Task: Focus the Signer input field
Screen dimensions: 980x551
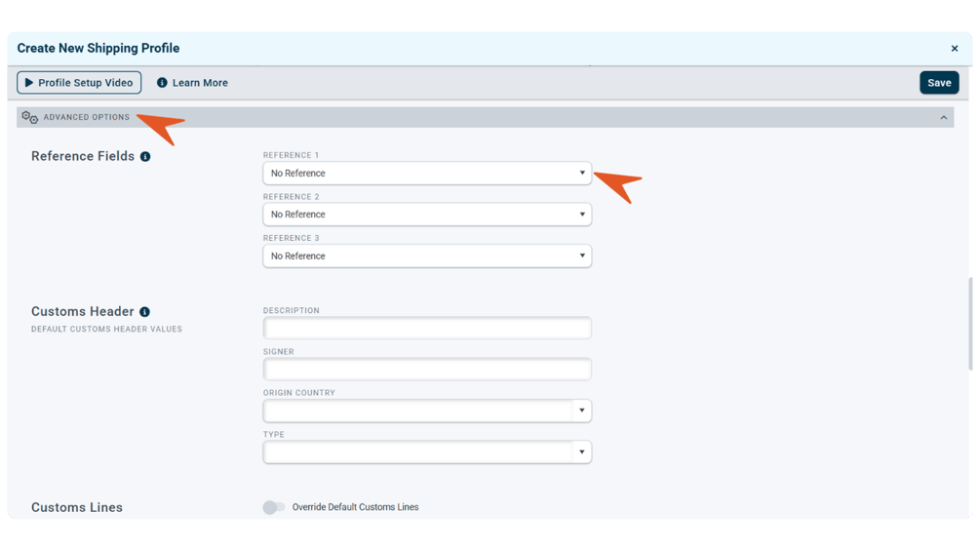Action: [x=427, y=370]
